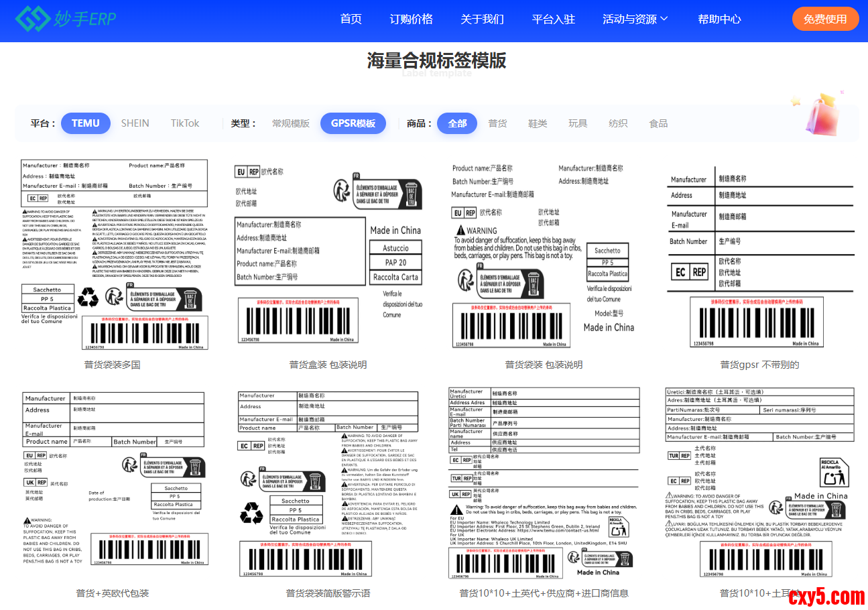Select the GPSR模板 type
Image resolution: width=868 pixels, height=610 pixels.
tap(353, 123)
